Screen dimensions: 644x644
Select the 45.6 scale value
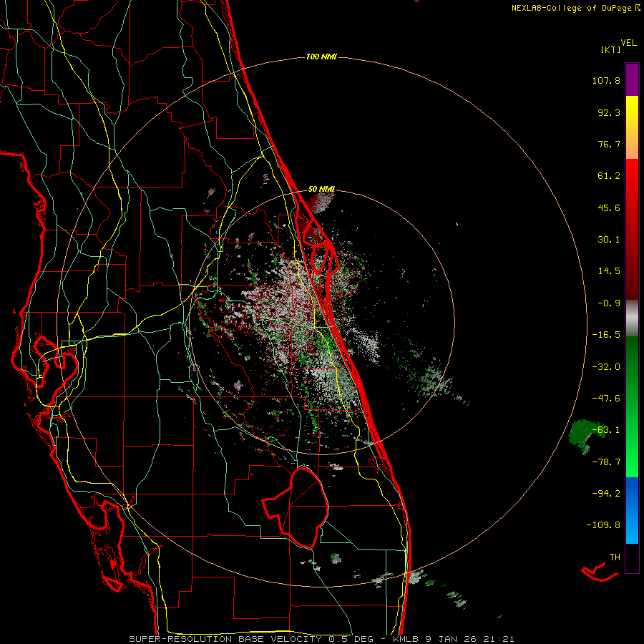coord(609,208)
